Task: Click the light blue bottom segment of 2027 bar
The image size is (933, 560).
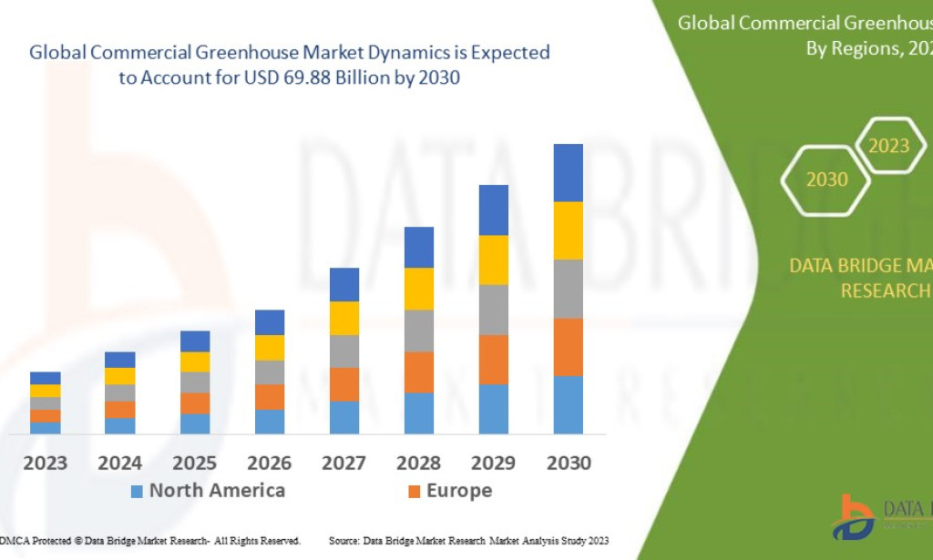Action: [x=344, y=418]
